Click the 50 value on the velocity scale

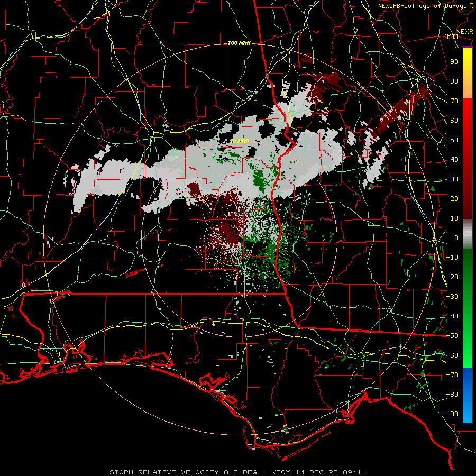tap(454, 140)
